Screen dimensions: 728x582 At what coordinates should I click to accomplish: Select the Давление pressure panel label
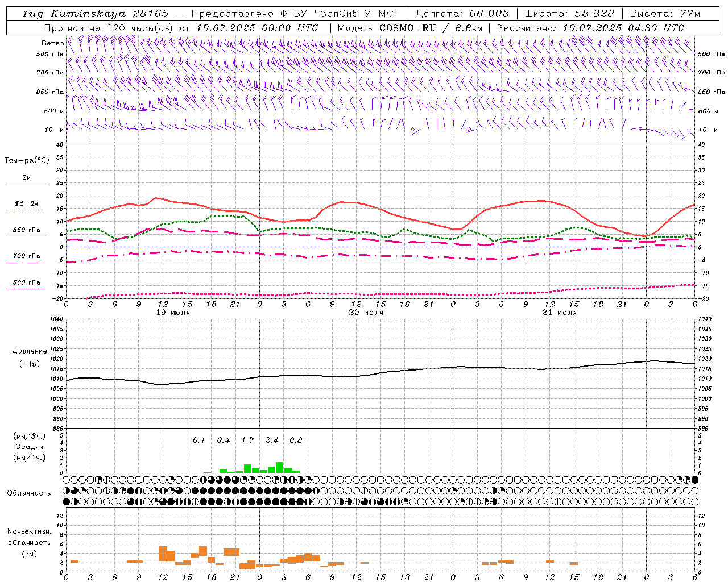(30, 351)
